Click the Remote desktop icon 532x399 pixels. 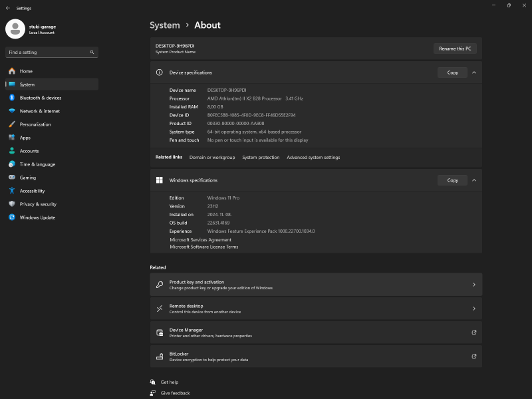160,309
